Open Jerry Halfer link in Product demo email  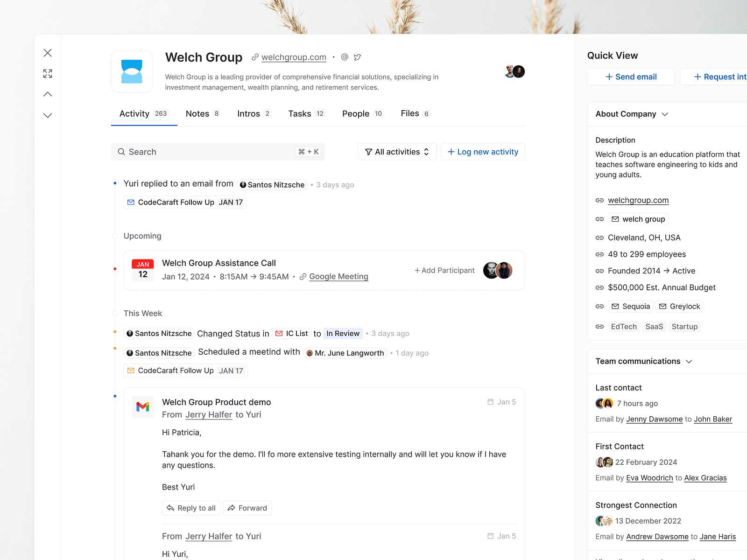pyautogui.click(x=209, y=414)
